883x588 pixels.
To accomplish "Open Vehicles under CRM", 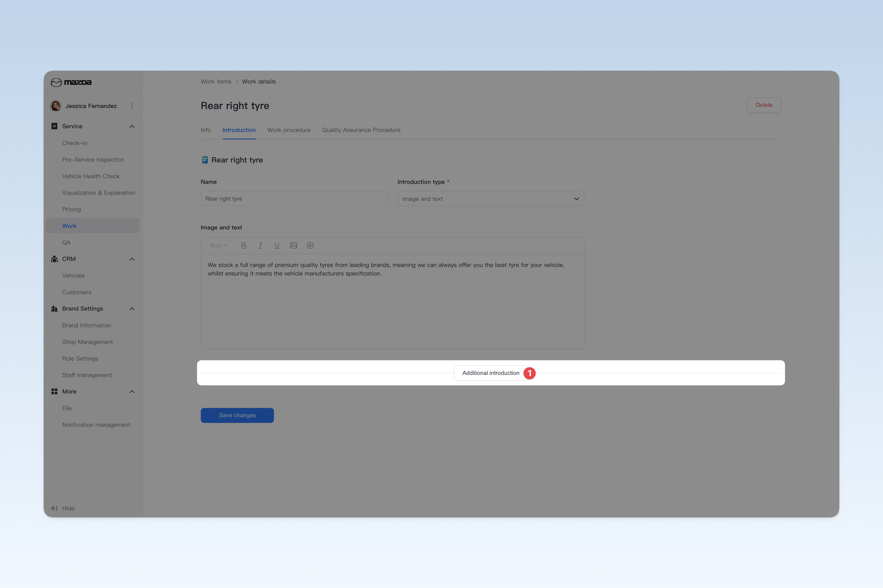I will pos(73,276).
